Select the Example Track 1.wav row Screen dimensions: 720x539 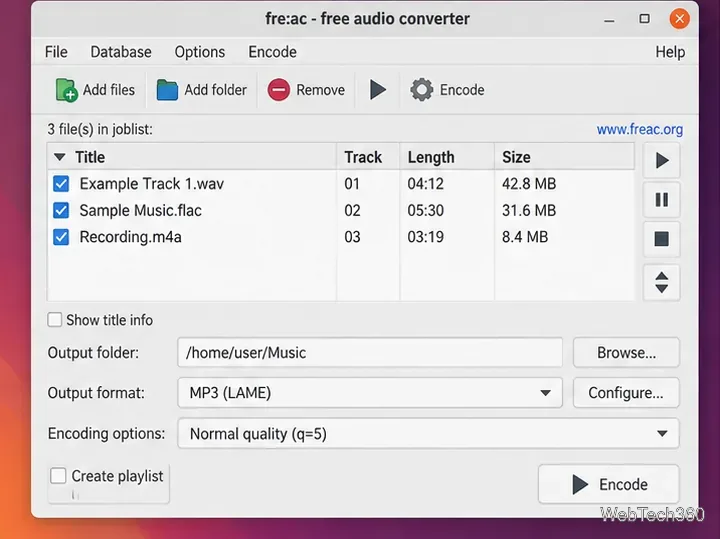[x=341, y=184]
